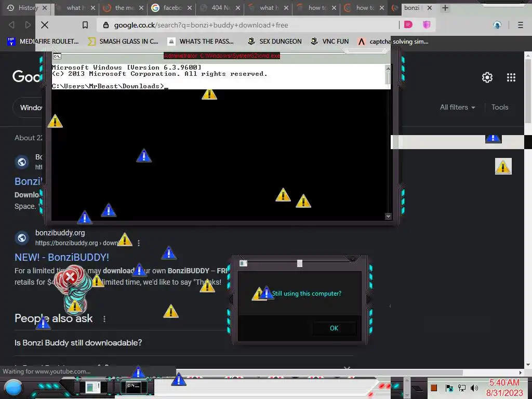The height and width of the screenshot is (399, 532).
Task: Click the page scrollbar up arrow
Action: [528, 55]
